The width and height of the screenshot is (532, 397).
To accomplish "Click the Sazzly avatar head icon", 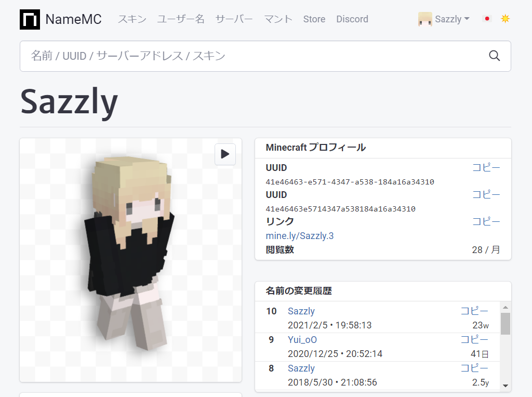I will pyautogui.click(x=425, y=19).
